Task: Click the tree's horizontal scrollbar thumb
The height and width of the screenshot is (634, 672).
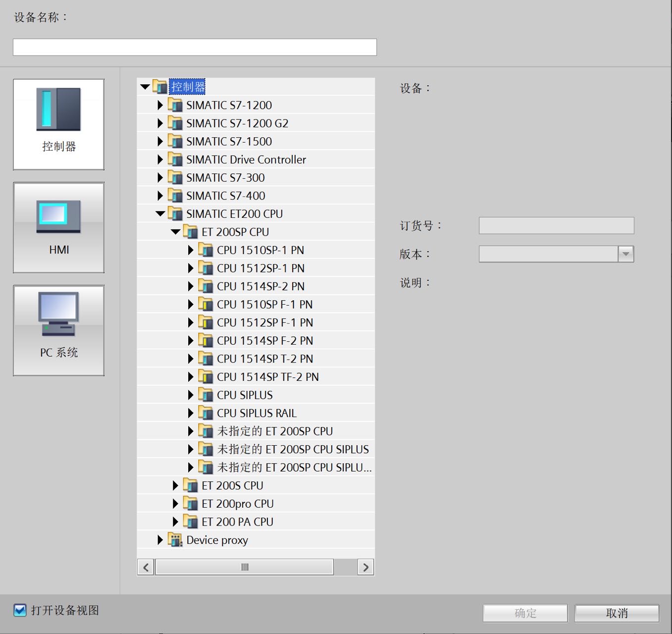Action: pyautogui.click(x=245, y=567)
